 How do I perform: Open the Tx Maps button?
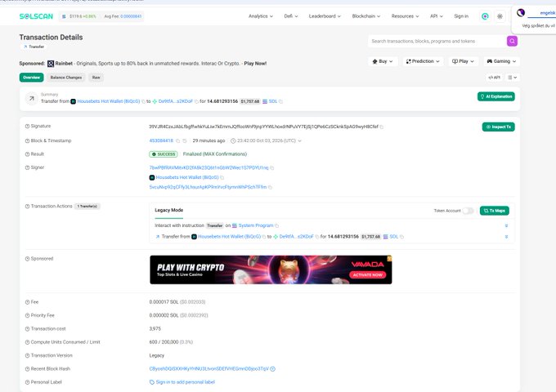[495, 211]
